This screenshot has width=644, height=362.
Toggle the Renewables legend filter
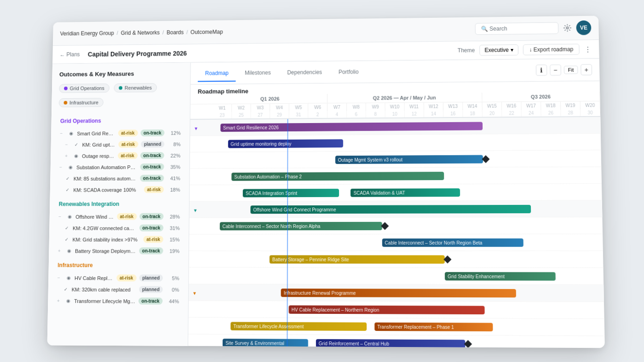click(135, 88)
